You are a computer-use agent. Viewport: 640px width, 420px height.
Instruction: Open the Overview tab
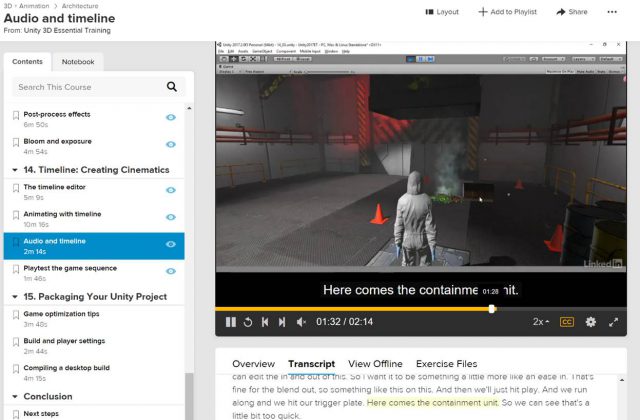[253, 364]
